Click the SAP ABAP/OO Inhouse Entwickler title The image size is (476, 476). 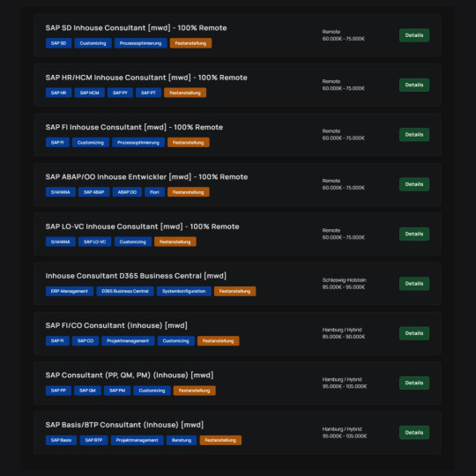pos(146,177)
